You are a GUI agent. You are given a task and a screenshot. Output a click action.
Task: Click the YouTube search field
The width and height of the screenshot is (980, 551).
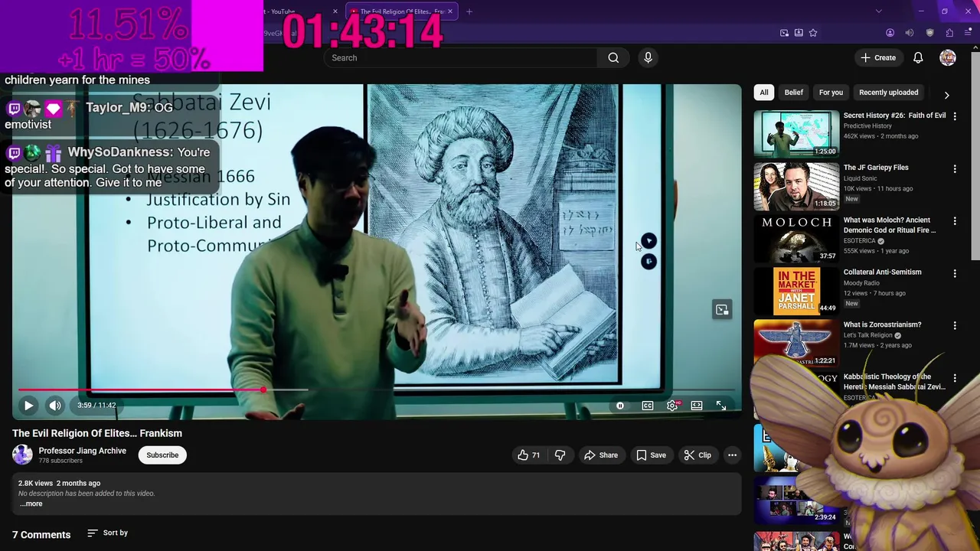click(x=462, y=57)
